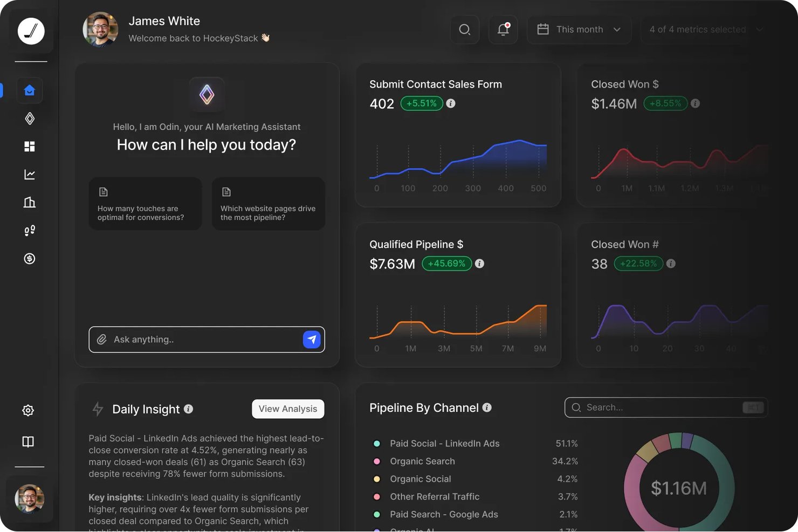Go to the Home sidebar icon

point(30,90)
